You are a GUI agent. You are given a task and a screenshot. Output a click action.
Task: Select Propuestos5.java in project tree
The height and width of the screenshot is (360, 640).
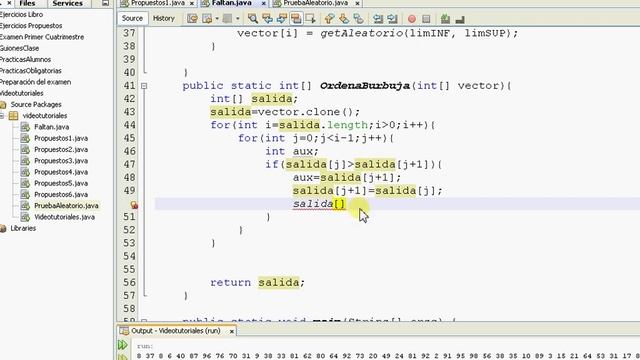pos(61,183)
